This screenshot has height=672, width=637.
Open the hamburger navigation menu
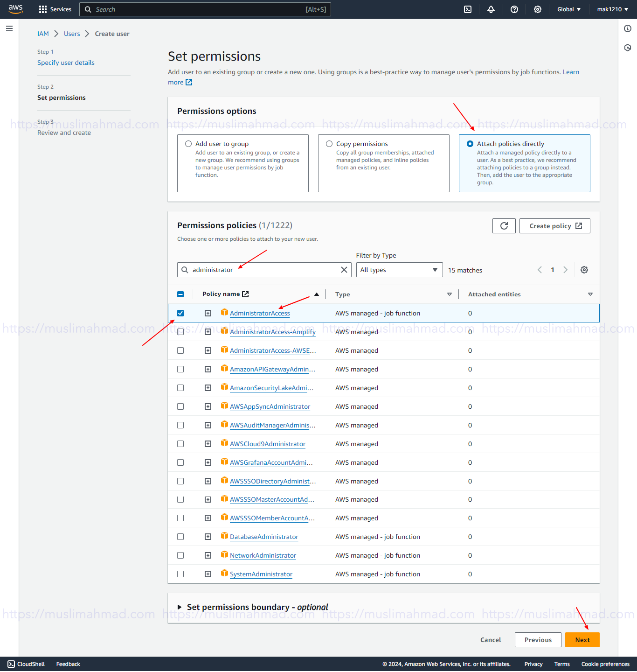pos(9,28)
